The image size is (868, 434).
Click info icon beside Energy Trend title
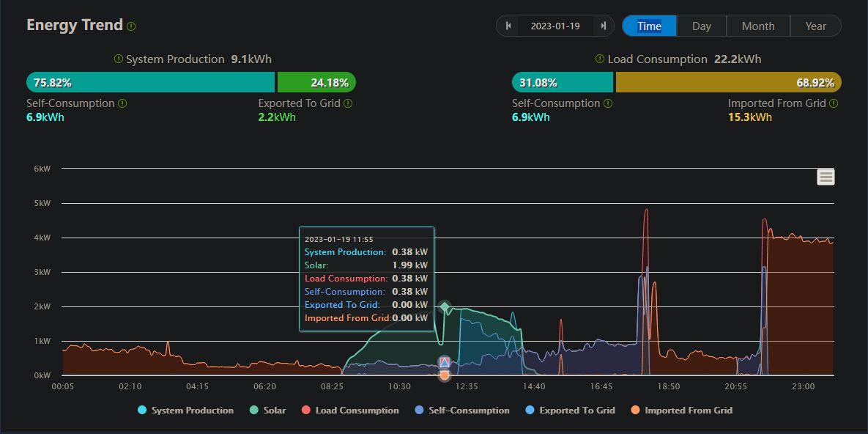pos(131,26)
